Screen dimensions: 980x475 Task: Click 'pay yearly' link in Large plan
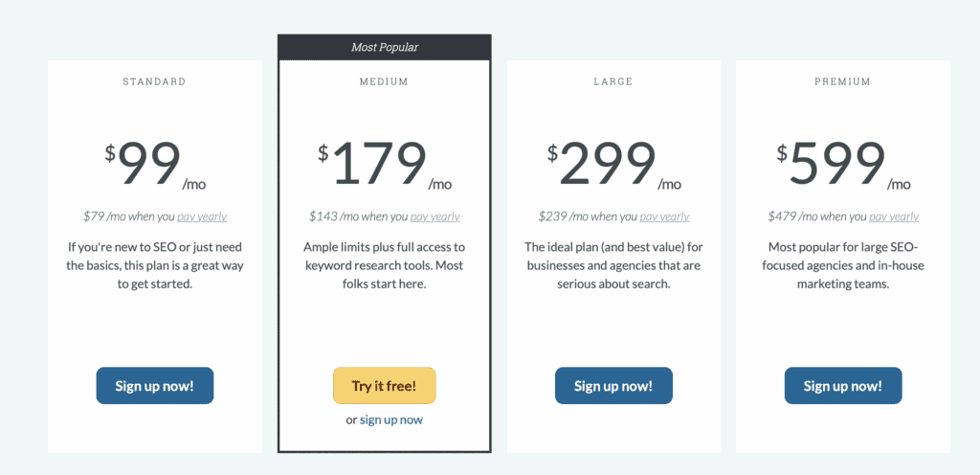coord(664,216)
